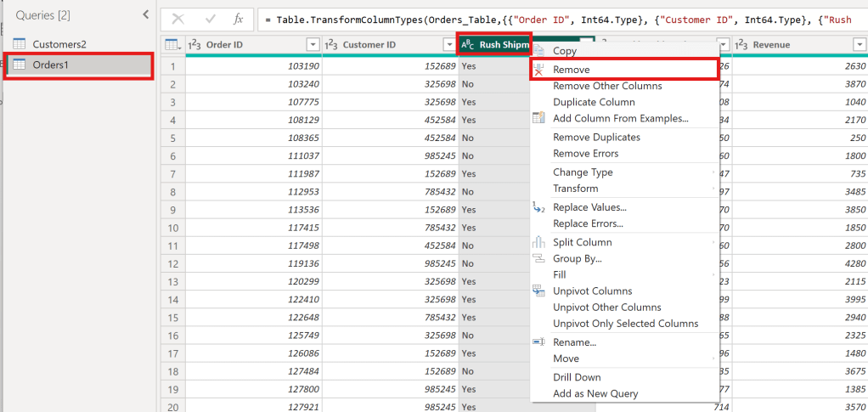The width and height of the screenshot is (868, 412).
Task: Click the Customer ID data type icon
Action: [x=331, y=45]
